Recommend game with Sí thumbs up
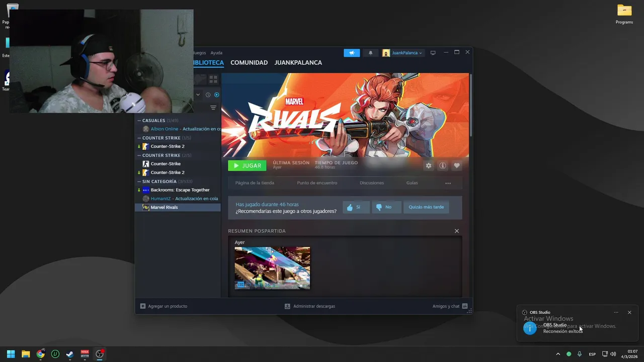 (x=356, y=207)
